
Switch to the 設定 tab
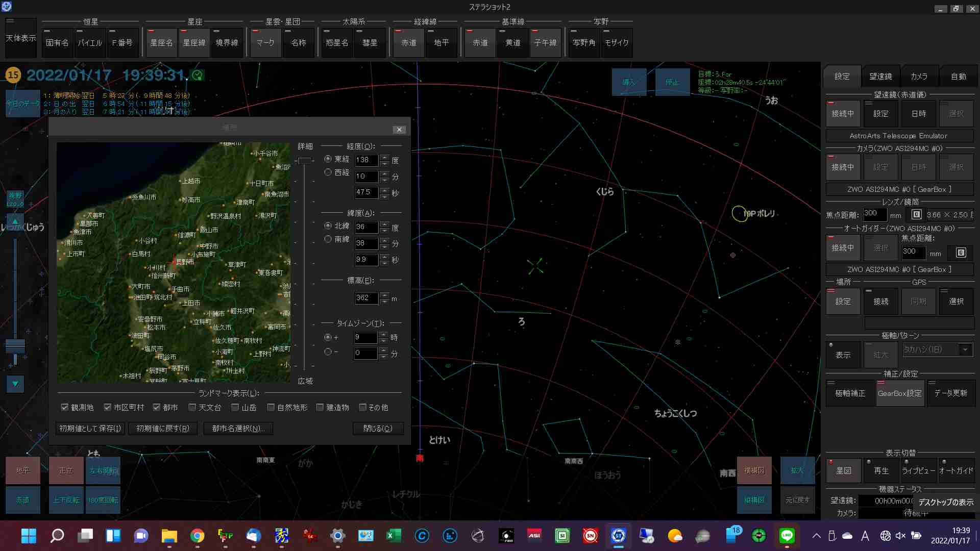(x=842, y=77)
